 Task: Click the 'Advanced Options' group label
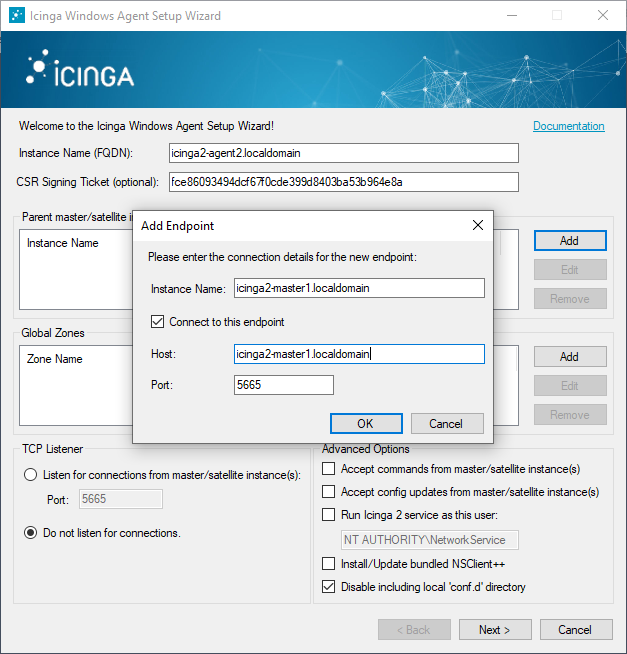click(x=365, y=449)
